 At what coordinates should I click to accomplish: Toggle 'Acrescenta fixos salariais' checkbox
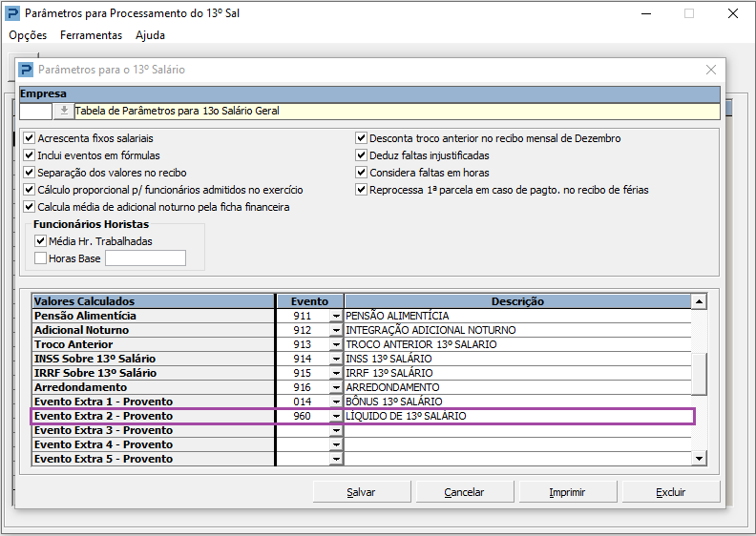click(x=29, y=138)
